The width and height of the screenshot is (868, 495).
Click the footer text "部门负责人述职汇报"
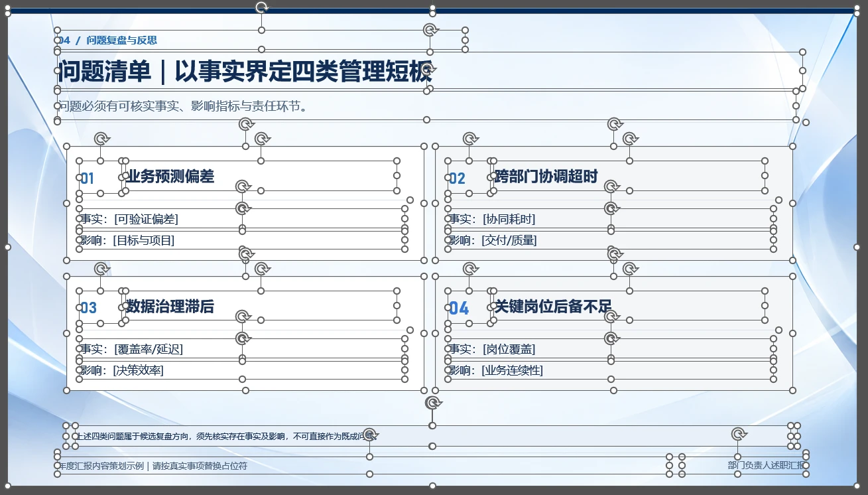tap(766, 465)
